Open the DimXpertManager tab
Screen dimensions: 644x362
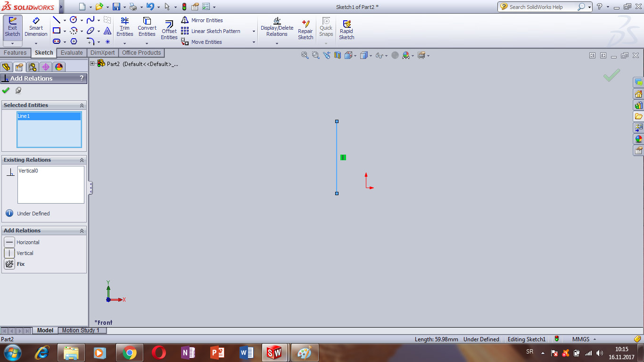click(46, 67)
